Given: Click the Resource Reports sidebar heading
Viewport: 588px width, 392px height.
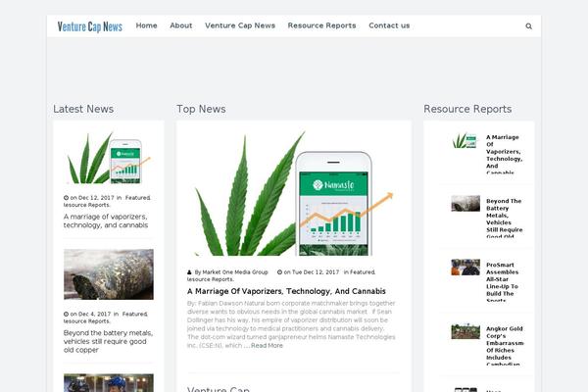Looking at the screenshot, I should 467,109.
